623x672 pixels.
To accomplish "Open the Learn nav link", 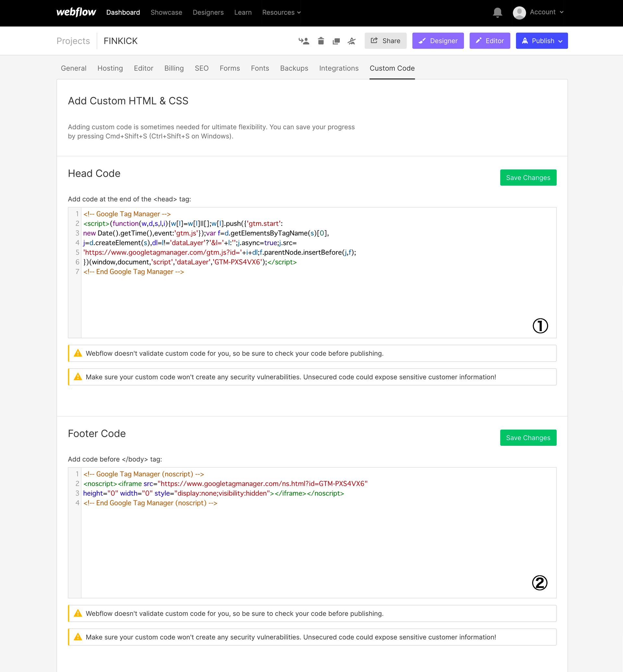I will pyautogui.click(x=243, y=12).
